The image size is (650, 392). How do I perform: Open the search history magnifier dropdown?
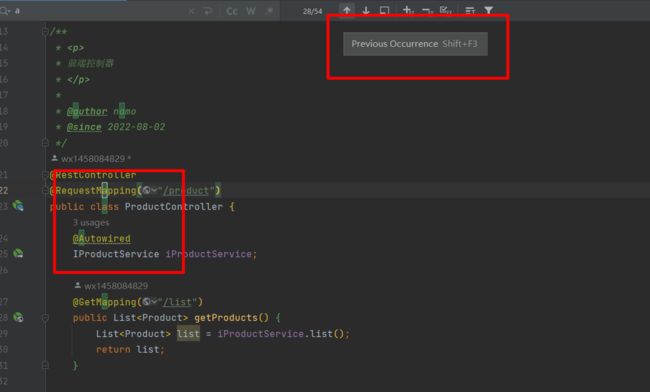5,11
